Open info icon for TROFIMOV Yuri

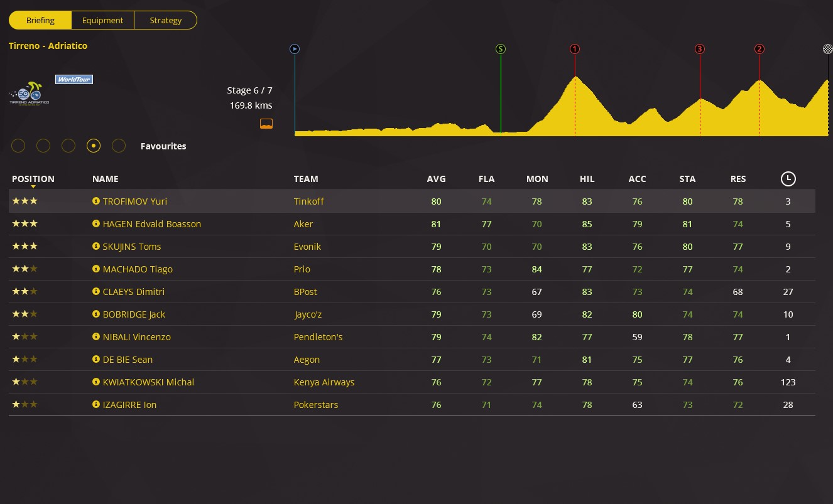click(x=96, y=201)
